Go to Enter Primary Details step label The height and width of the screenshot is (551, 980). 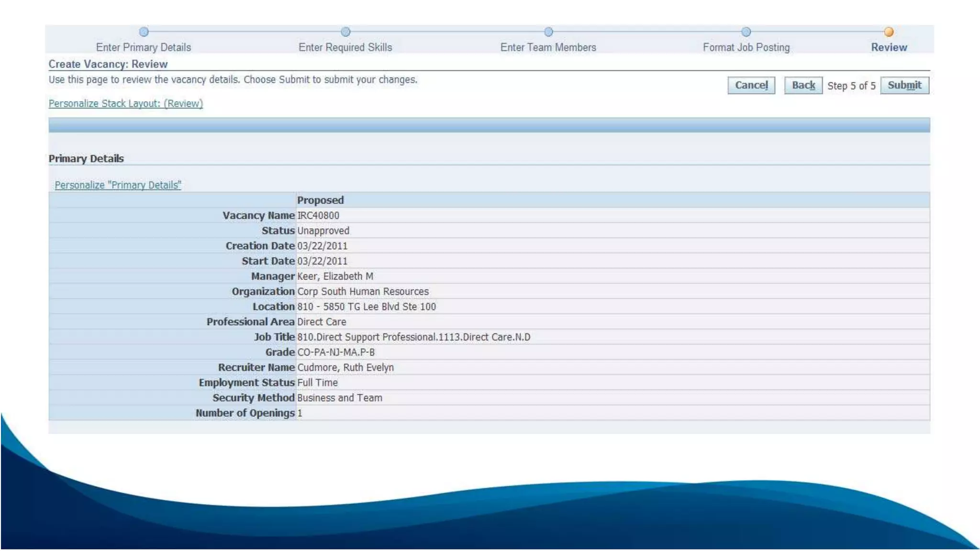coord(144,47)
